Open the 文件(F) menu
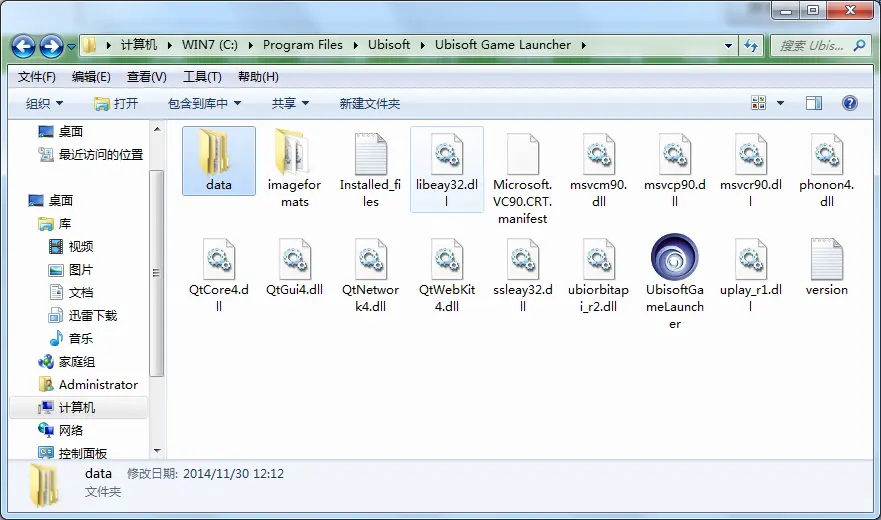The width and height of the screenshot is (881, 520). point(37,77)
